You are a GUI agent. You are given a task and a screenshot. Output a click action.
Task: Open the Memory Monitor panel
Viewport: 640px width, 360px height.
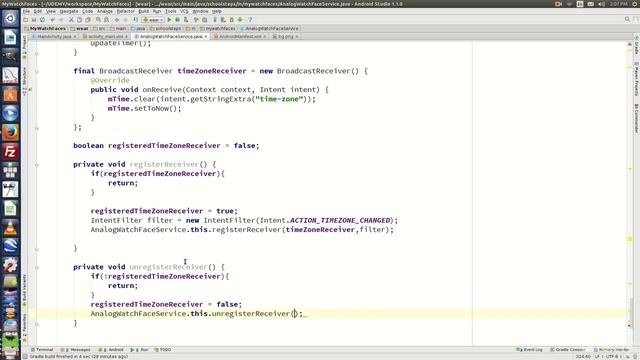point(611,350)
